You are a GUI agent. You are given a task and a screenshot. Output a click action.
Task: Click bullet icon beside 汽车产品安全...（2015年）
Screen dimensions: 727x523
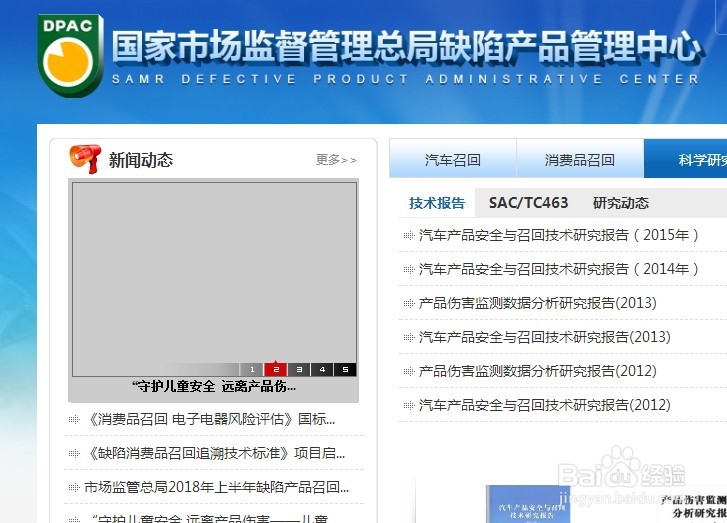point(409,236)
